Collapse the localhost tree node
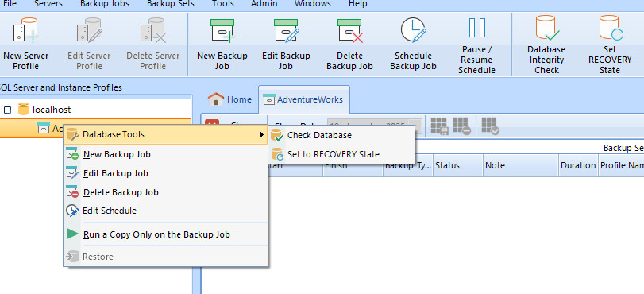Image resolution: width=644 pixels, height=294 pixels. pos(7,110)
